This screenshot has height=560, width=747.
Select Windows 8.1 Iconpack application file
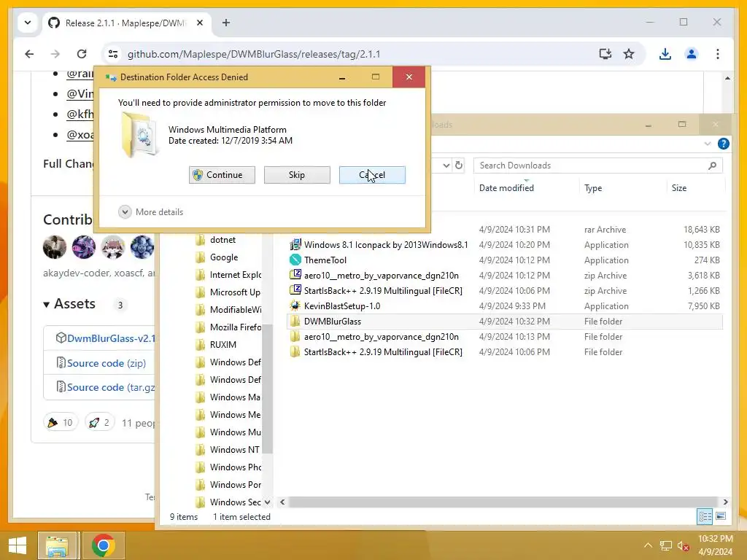point(505,245)
